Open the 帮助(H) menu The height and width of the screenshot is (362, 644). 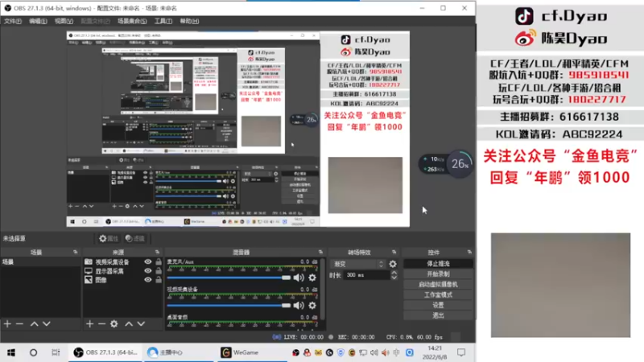coord(189,21)
